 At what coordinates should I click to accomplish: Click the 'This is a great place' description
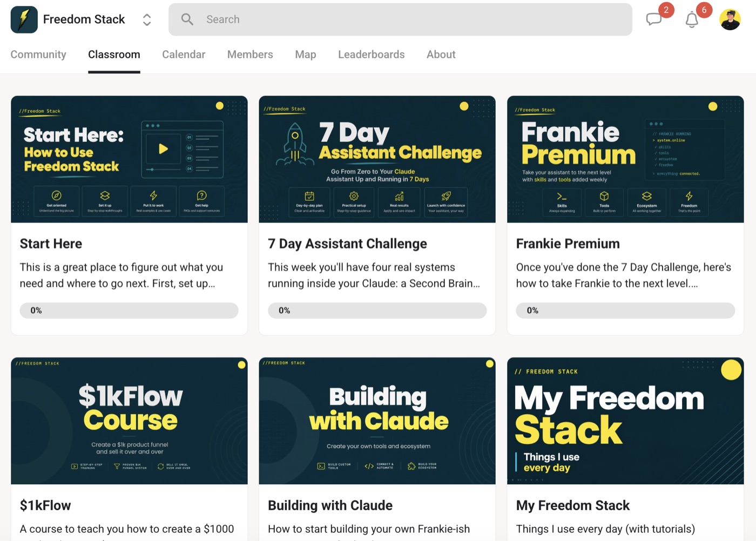[122, 275]
